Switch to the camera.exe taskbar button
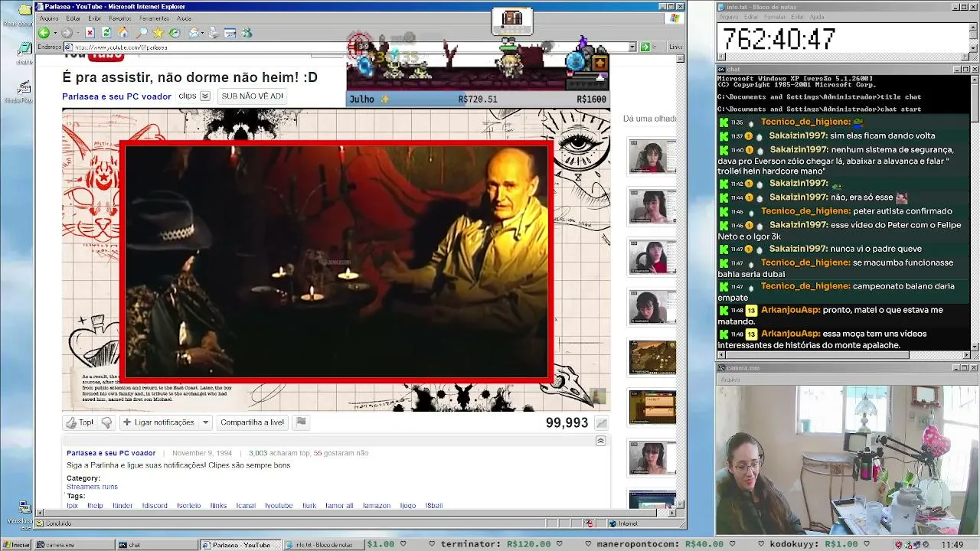Screen dimensions: 980x551 [73, 545]
